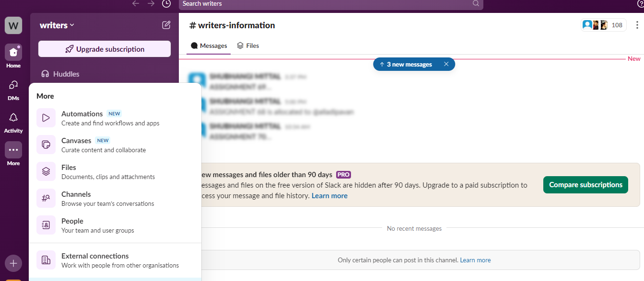Show the 108 channel members list
Screen dimensions: 644x281
604,25
